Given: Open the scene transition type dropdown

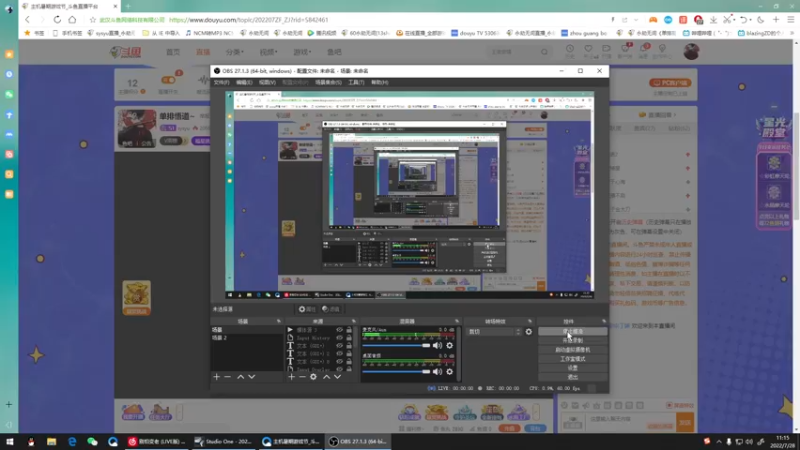Looking at the screenshot, I should pyautogui.click(x=494, y=332).
